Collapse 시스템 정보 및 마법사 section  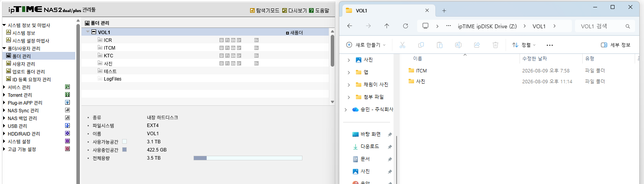pos(4,25)
